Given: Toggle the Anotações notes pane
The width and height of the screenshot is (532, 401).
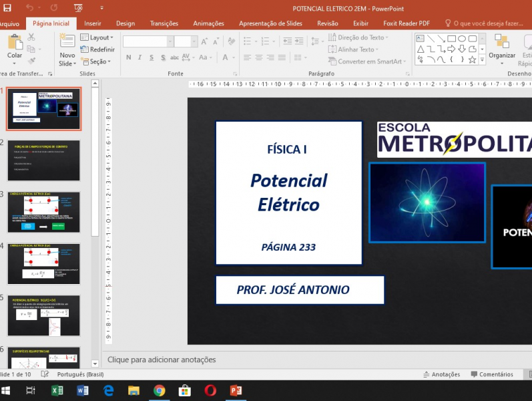Looking at the screenshot, I should point(441,374).
